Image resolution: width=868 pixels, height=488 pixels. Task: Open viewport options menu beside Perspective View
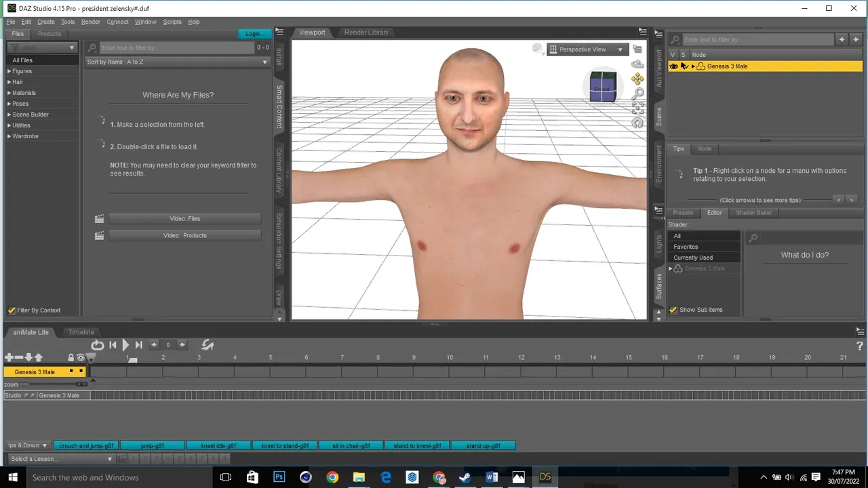pyautogui.click(x=637, y=49)
